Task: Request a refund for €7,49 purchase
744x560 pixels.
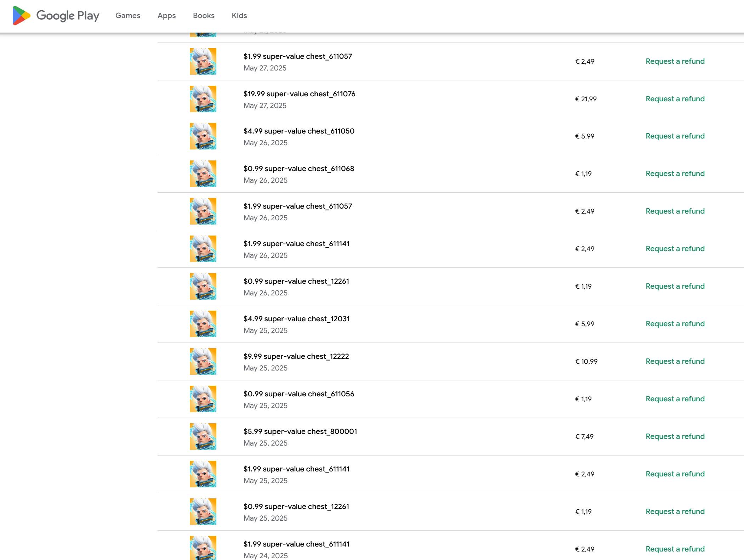Action: pos(675,436)
